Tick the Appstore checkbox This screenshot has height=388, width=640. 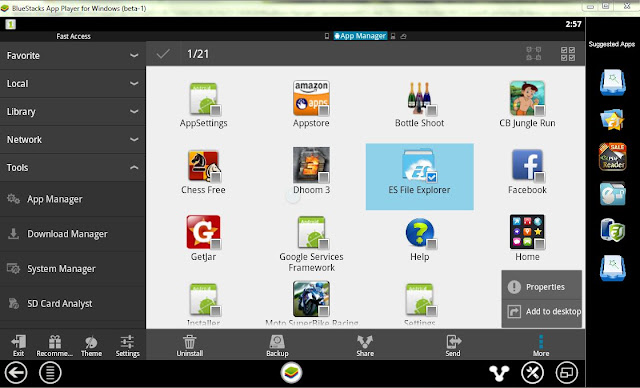point(324,110)
